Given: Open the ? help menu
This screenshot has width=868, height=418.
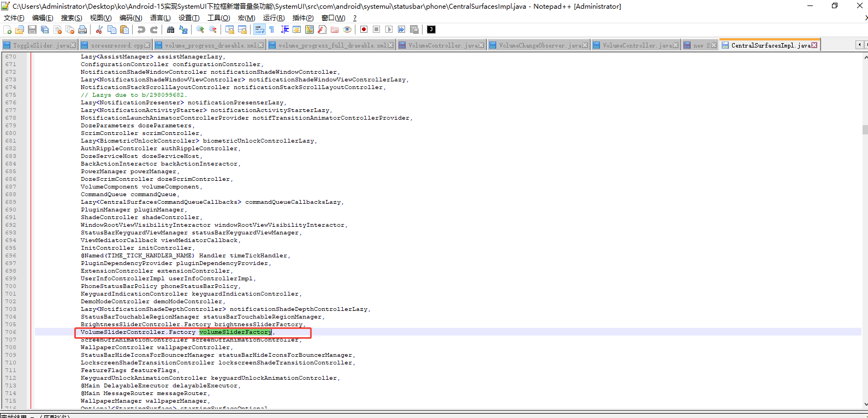Looking at the screenshot, I should pyautogui.click(x=355, y=18).
